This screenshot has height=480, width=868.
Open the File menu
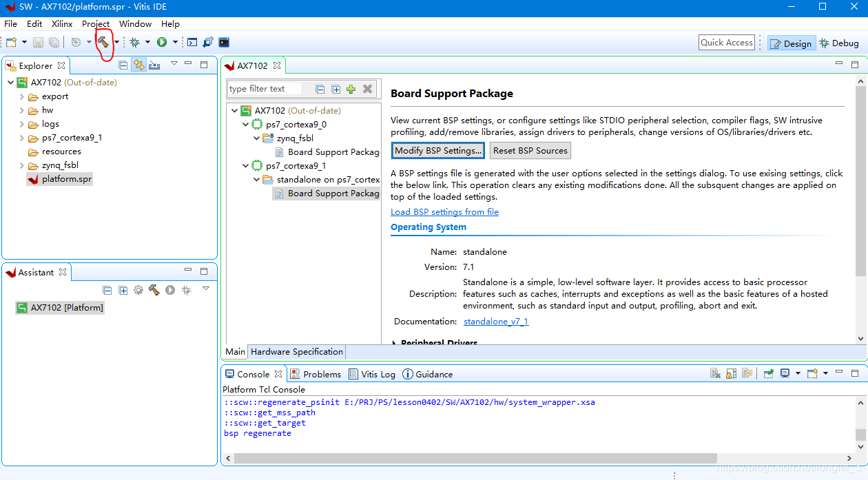[x=10, y=23]
